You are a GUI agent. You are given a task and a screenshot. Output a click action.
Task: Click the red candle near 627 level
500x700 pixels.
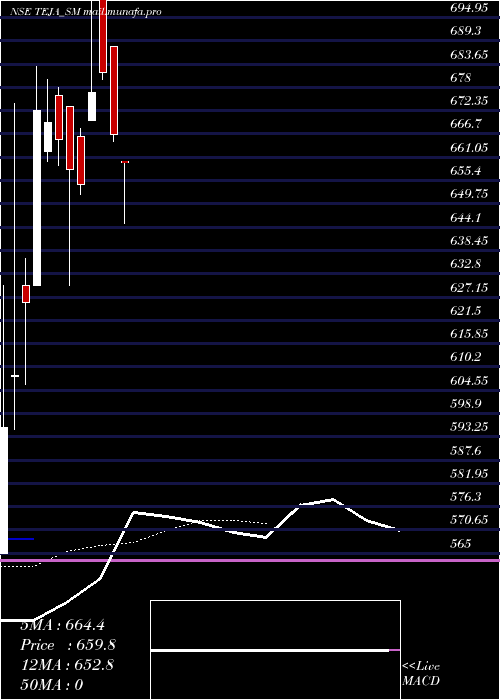click(x=26, y=294)
